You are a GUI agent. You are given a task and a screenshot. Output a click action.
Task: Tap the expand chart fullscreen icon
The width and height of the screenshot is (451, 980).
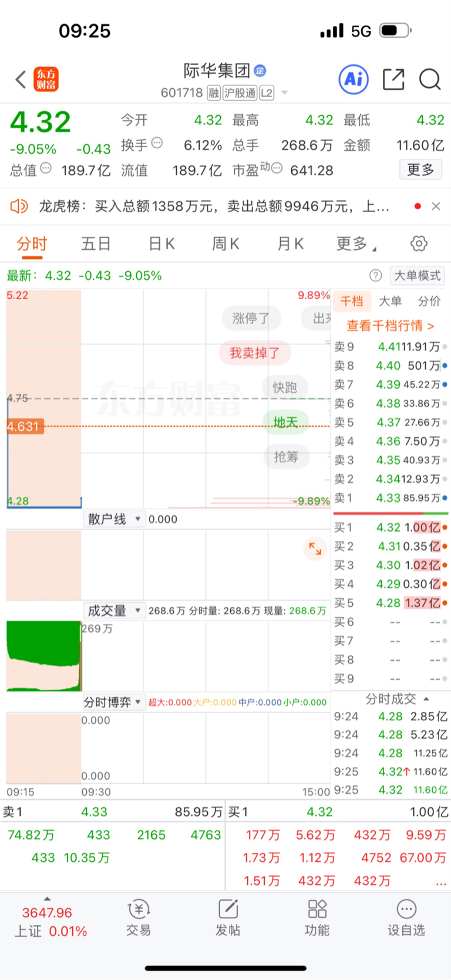[x=315, y=549]
